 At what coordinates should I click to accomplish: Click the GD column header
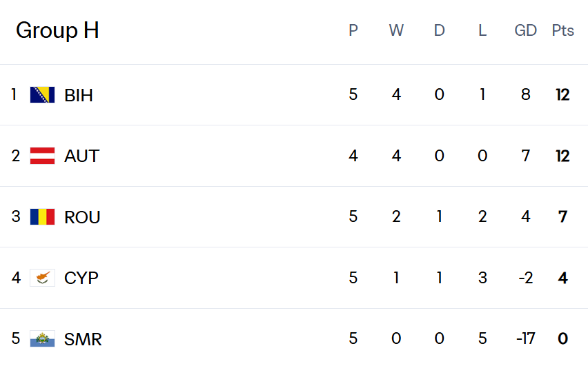526,30
